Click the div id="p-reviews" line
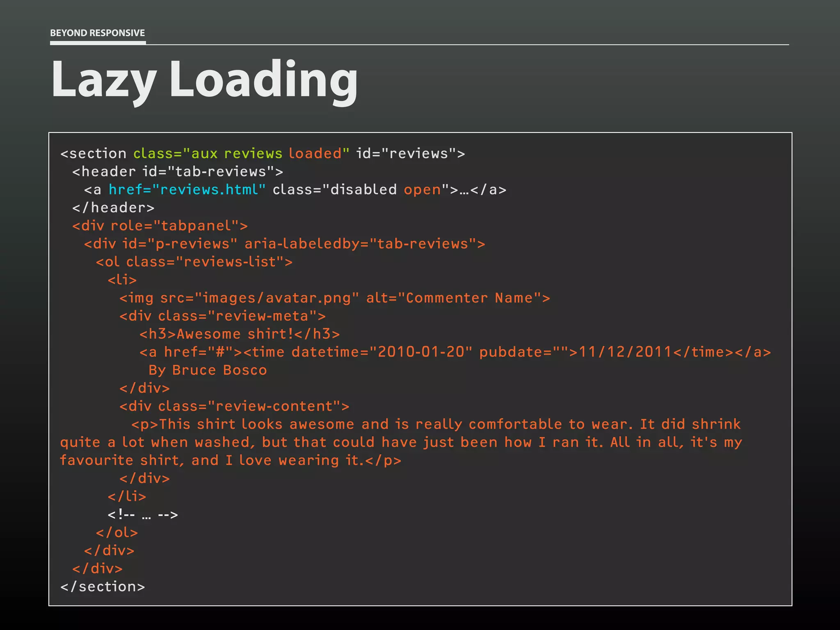Screen dimensions: 840x630 [285, 244]
